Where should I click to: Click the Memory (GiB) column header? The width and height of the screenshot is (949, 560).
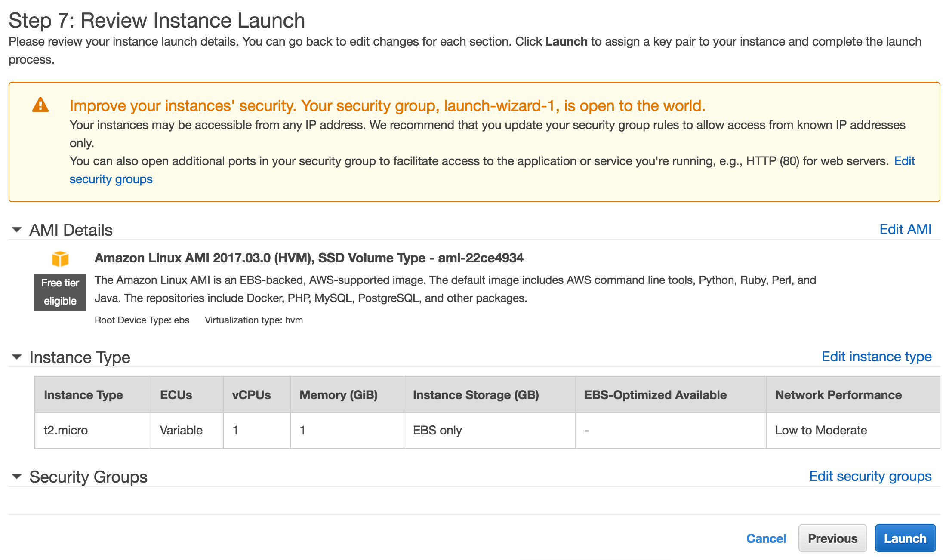339,394
